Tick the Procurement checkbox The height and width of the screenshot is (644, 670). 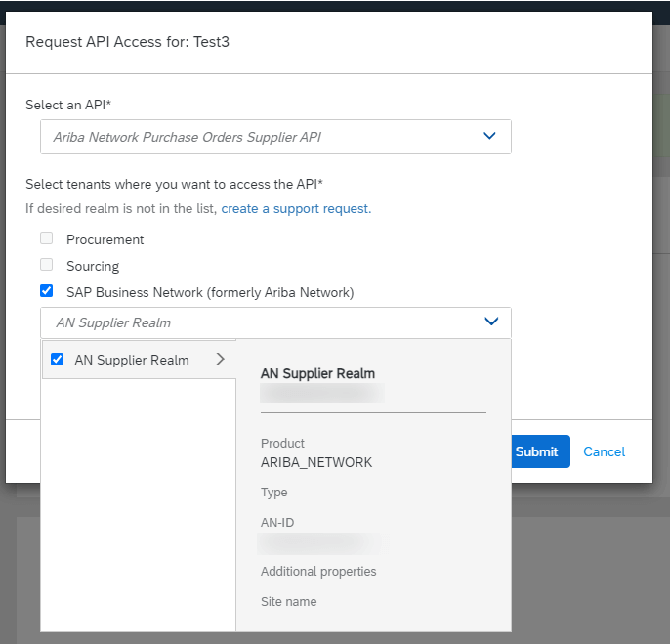(x=47, y=238)
